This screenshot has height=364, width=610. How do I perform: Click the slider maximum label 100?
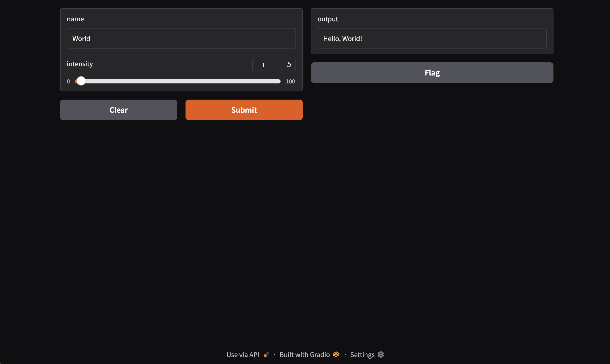[290, 81]
